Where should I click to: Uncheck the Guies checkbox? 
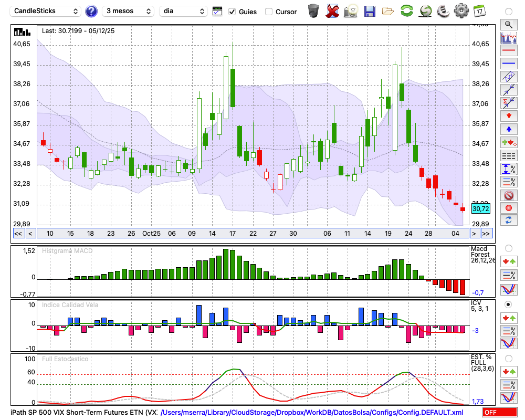[232, 12]
